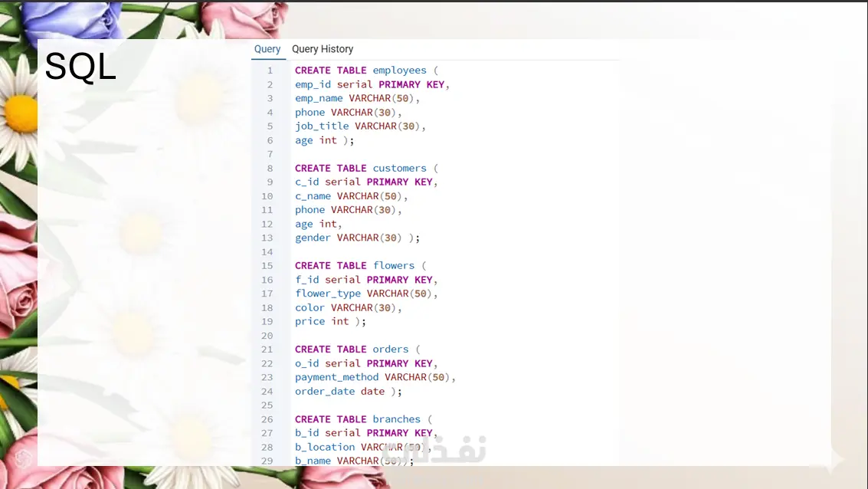Click the line 'c_name VARCHAR(50),'
This screenshot has height=489, width=868.
point(351,196)
